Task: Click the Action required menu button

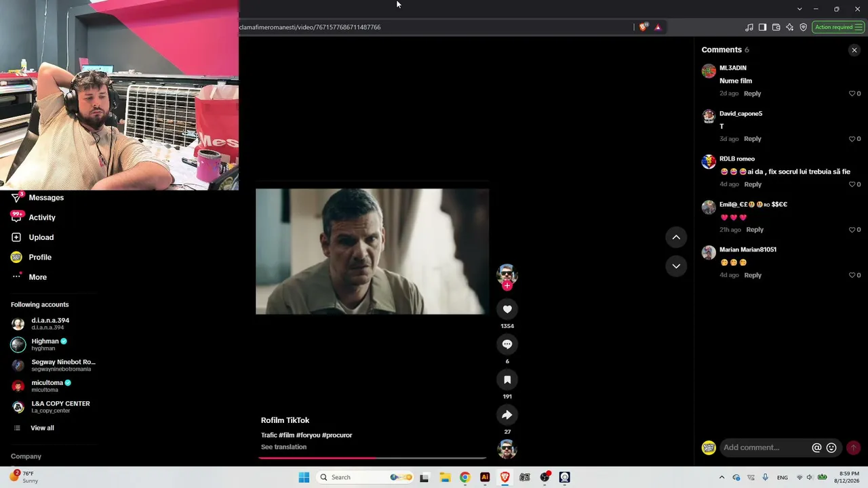Action: [x=838, y=27]
